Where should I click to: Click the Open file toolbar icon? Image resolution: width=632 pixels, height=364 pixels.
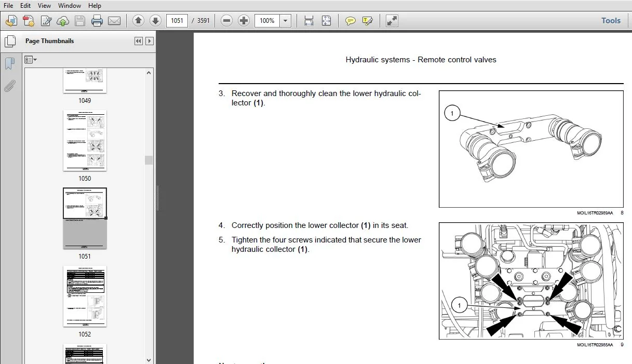point(11,21)
